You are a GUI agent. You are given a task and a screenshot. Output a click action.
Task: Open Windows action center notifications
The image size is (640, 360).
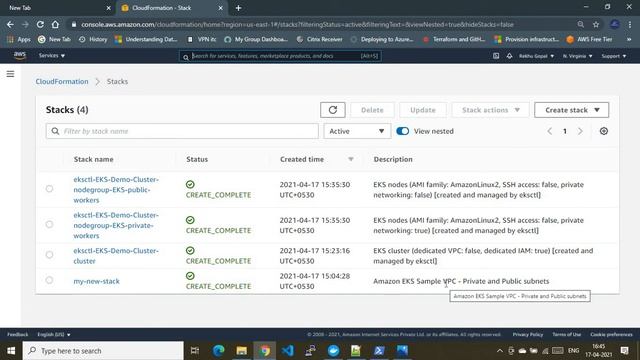(x=624, y=351)
